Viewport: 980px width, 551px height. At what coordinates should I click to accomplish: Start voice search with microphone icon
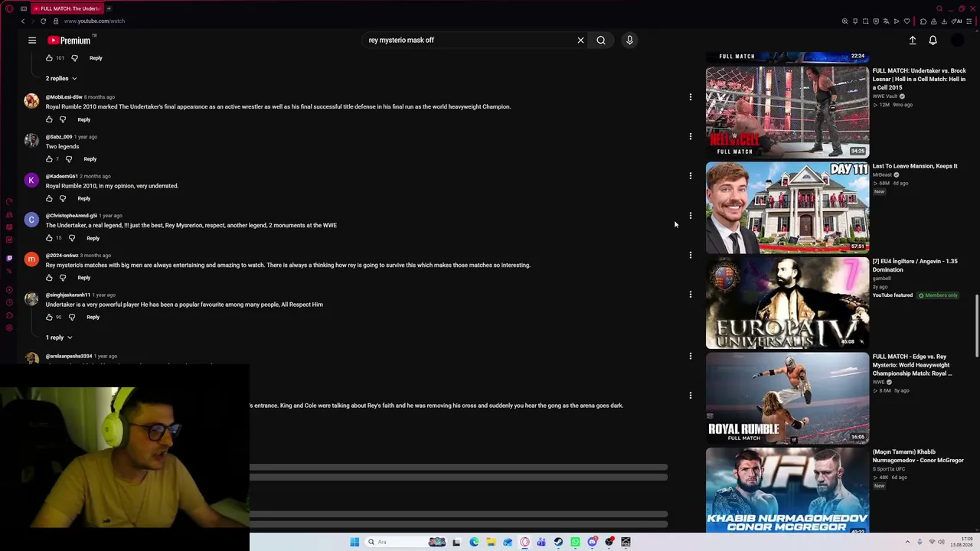[x=629, y=40]
